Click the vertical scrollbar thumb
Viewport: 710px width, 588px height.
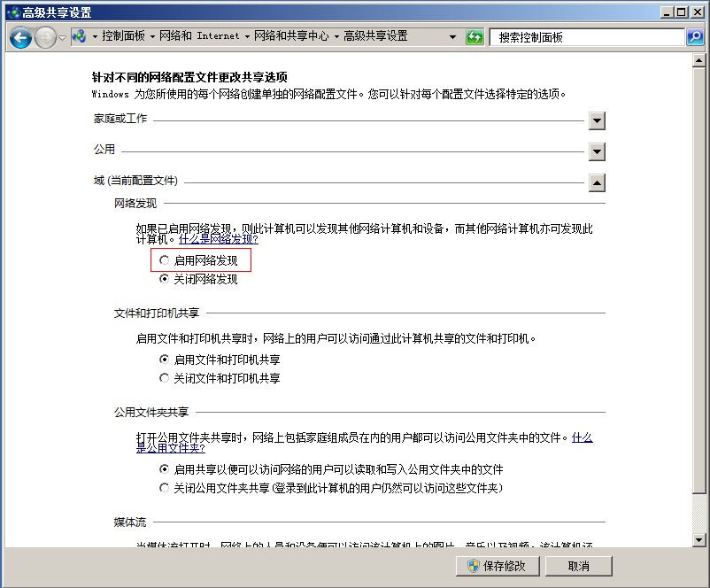pos(698,280)
